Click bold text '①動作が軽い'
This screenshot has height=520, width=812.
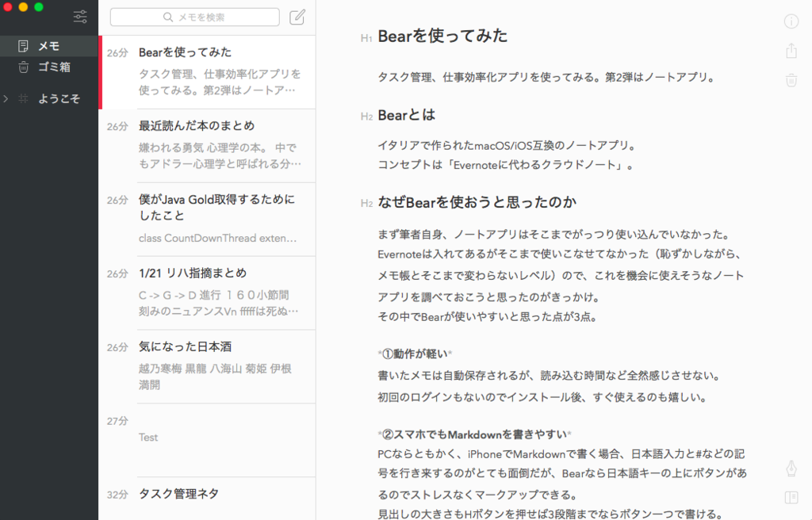click(x=415, y=354)
